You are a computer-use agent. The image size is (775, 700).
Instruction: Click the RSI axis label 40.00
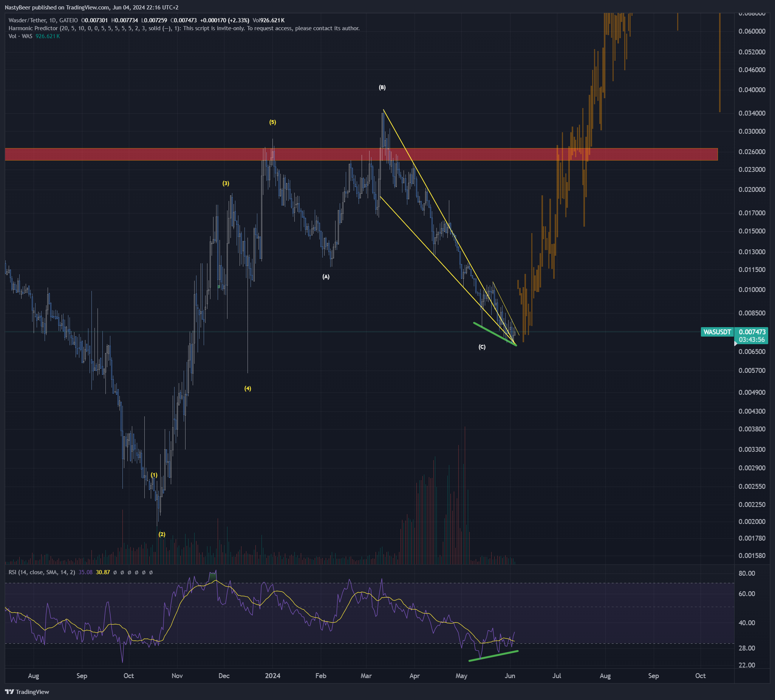747,623
